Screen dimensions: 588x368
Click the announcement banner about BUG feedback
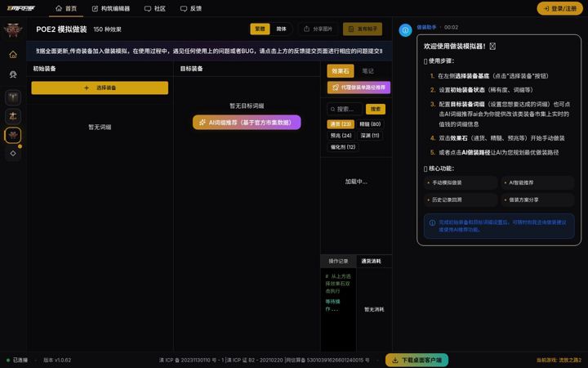pos(209,51)
